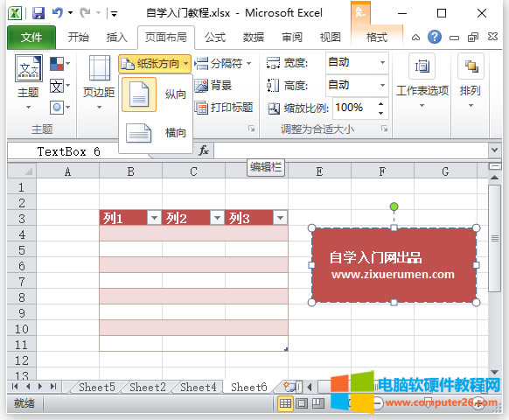
Task: Expand the formula bar
Action: pos(494,150)
